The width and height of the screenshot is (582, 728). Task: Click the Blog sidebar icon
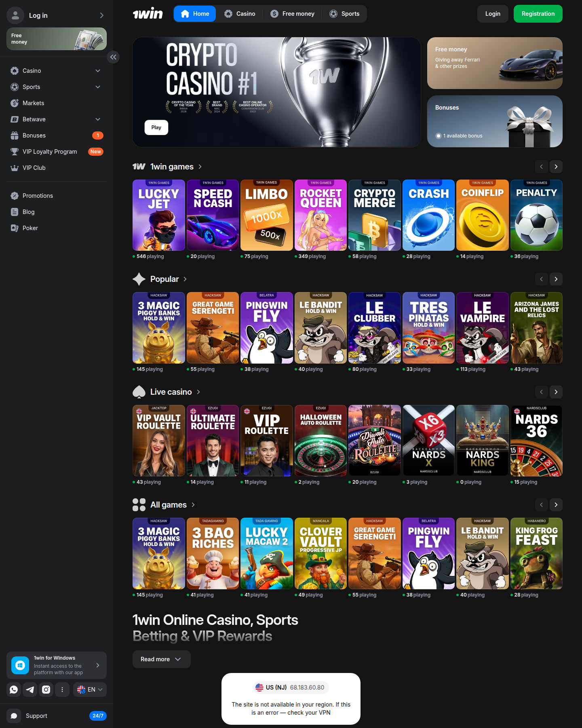pyautogui.click(x=15, y=212)
